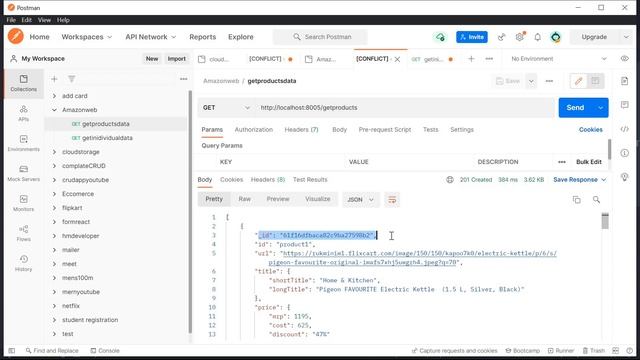Open the Flows sidebar panel
Screen dimensions: 640x360
point(23,233)
